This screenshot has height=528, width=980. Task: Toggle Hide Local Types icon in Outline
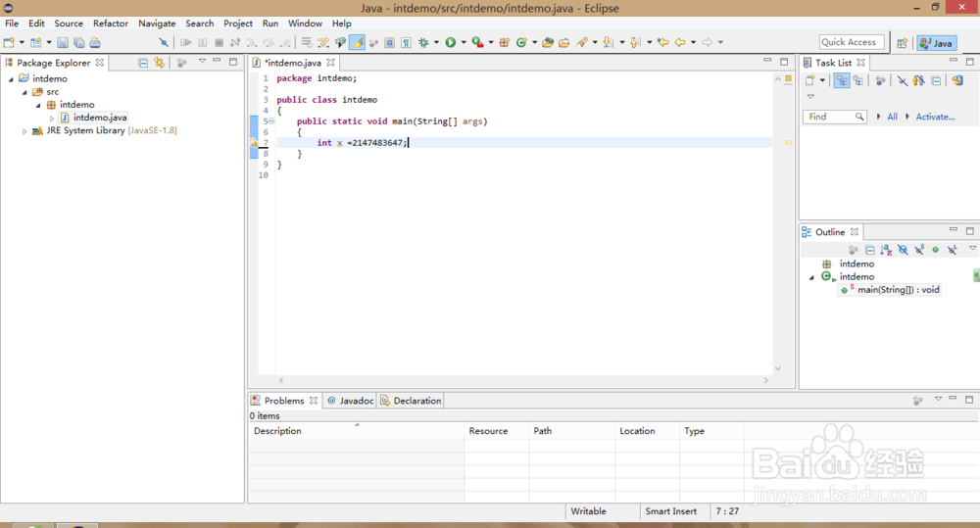[952, 250]
